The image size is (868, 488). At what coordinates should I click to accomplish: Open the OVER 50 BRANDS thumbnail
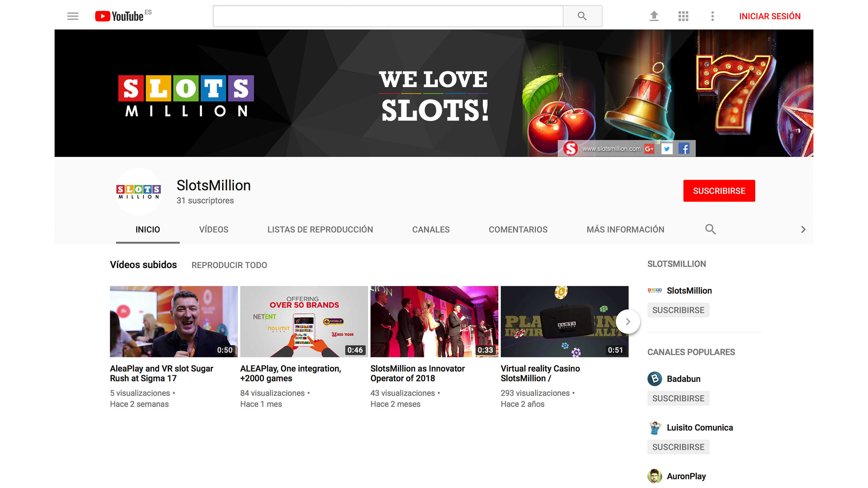pos(304,321)
